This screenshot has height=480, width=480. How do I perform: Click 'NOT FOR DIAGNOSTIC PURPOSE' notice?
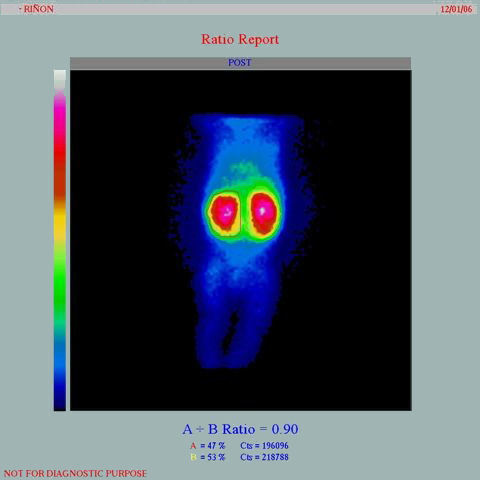click(x=75, y=473)
